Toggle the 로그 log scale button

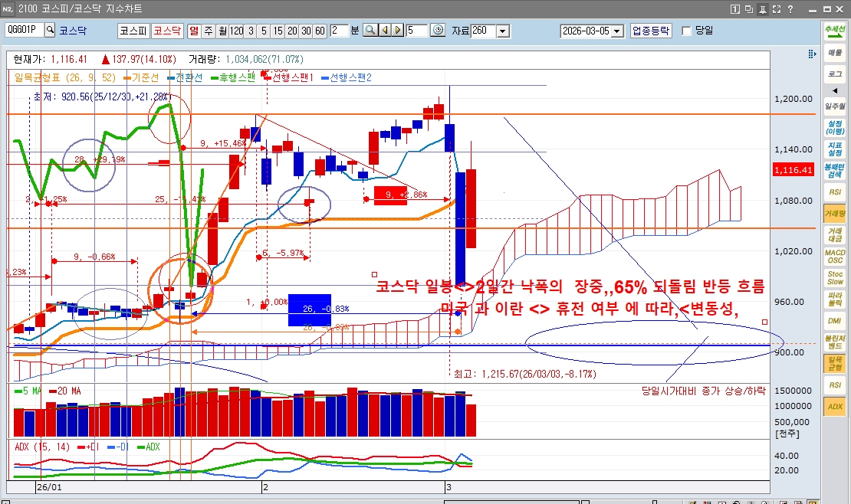pyautogui.click(x=835, y=74)
